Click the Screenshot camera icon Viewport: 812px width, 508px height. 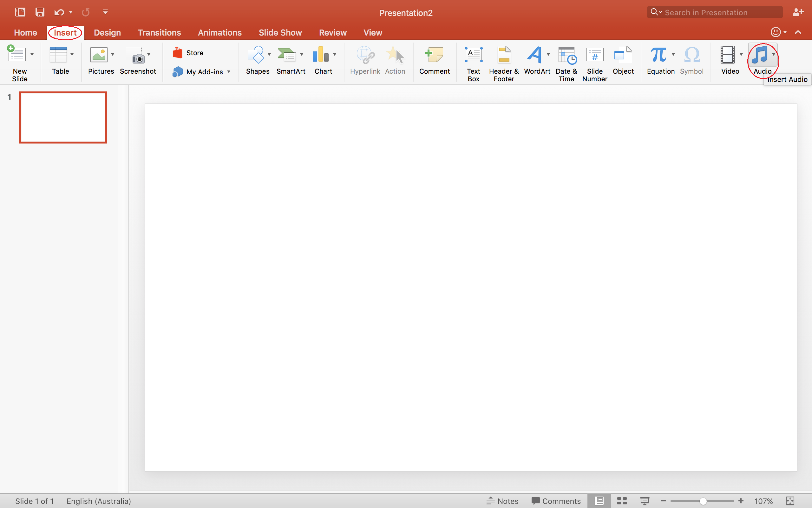135,55
